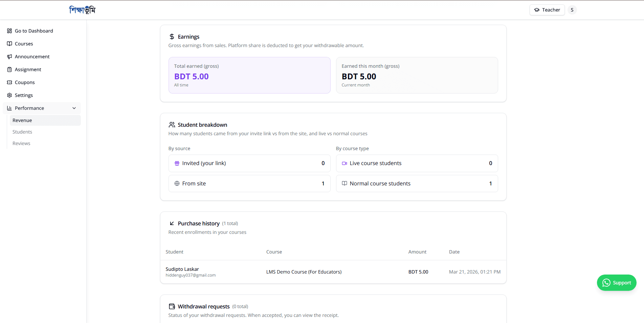Click the Coupons ticket icon
This screenshot has height=323, width=644.
pos(9,82)
